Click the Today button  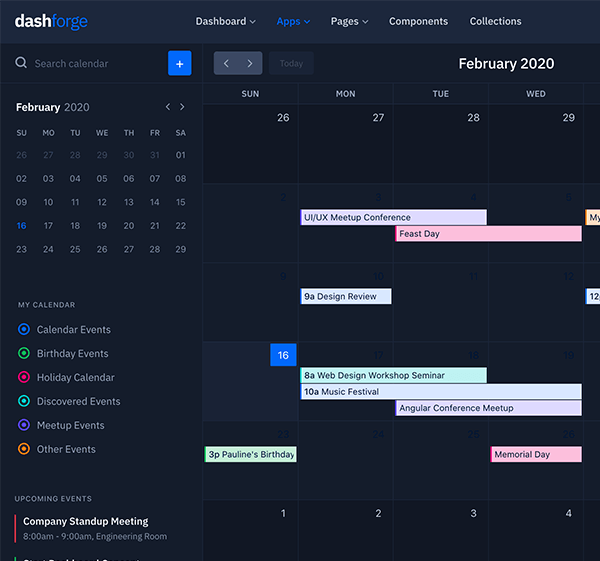[x=291, y=63]
